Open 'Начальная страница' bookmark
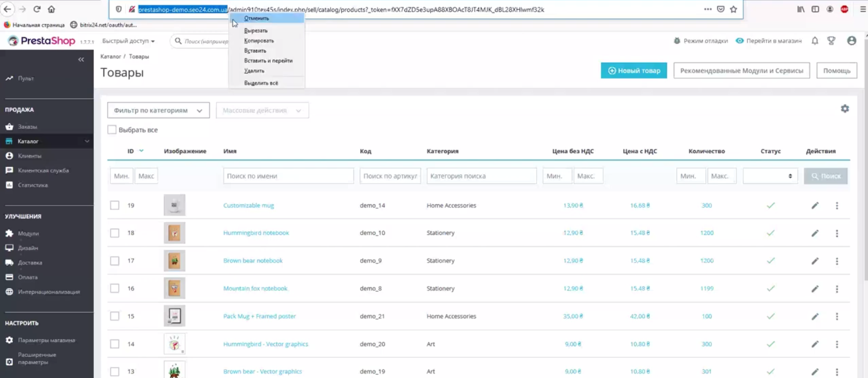Screen dimensions: 868x378 point(34,24)
